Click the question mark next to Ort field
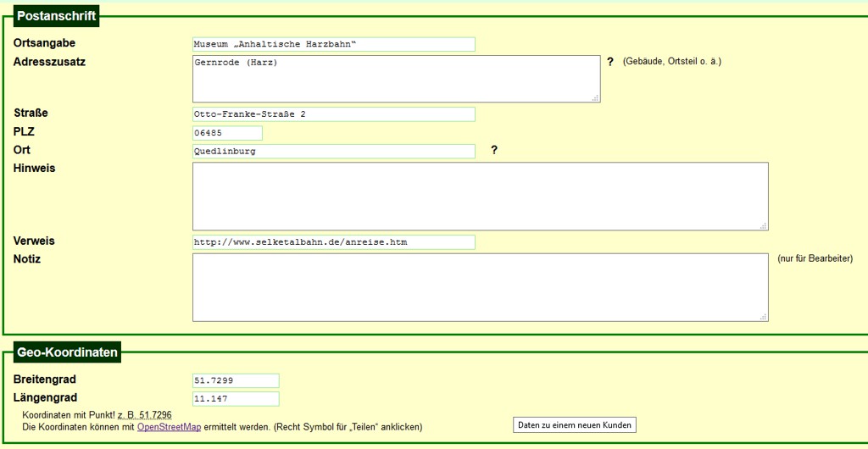The width and height of the screenshot is (868, 449). (494, 150)
